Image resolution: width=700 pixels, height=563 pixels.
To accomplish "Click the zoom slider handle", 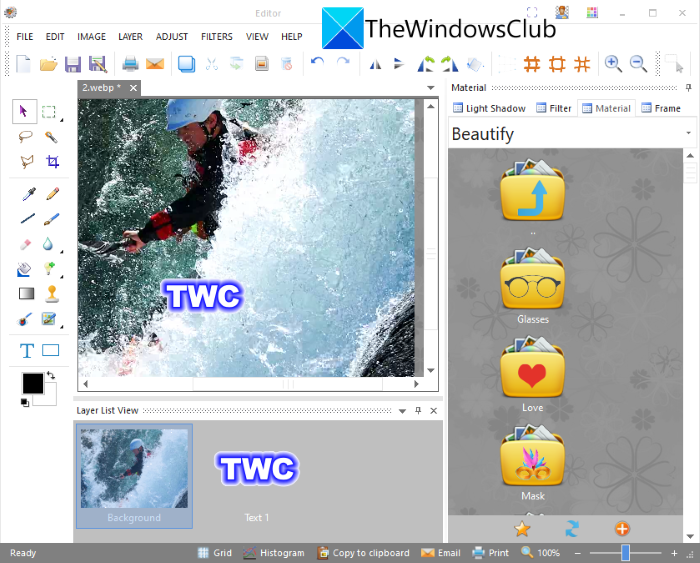I will click(x=625, y=553).
